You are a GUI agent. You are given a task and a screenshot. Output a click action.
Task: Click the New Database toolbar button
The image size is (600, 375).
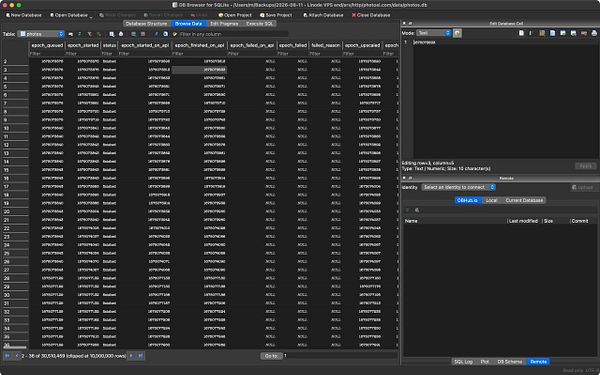pyautogui.click(x=24, y=15)
